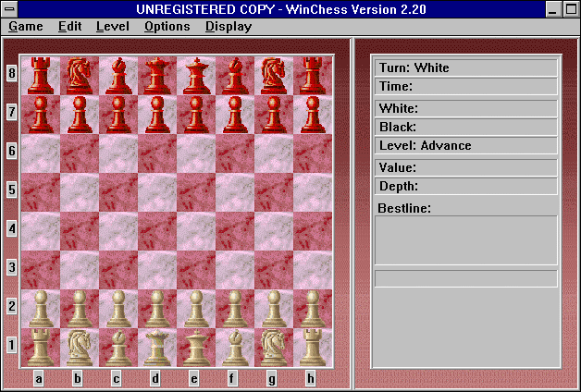Select the red bishop on f8
581x392 pixels.
pyautogui.click(x=235, y=76)
